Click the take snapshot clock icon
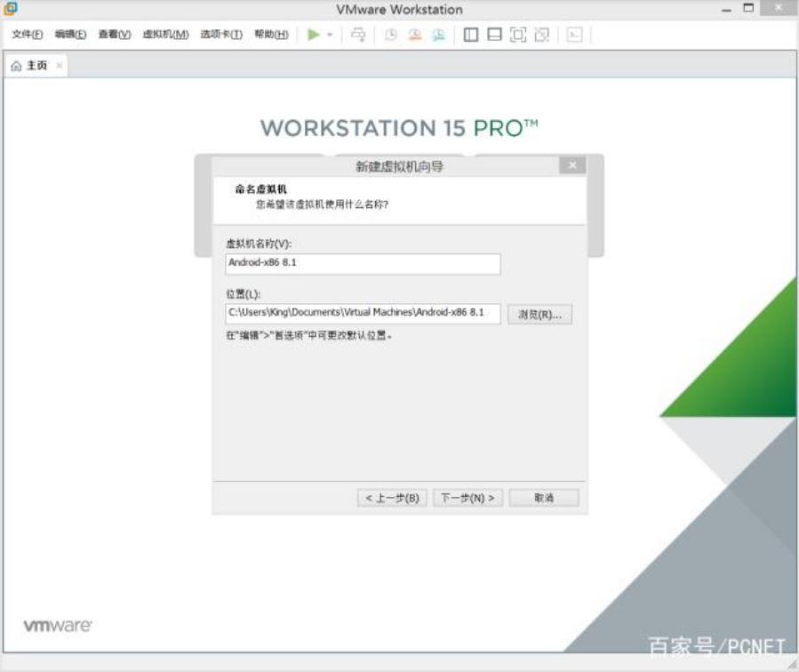 point(391,35)
